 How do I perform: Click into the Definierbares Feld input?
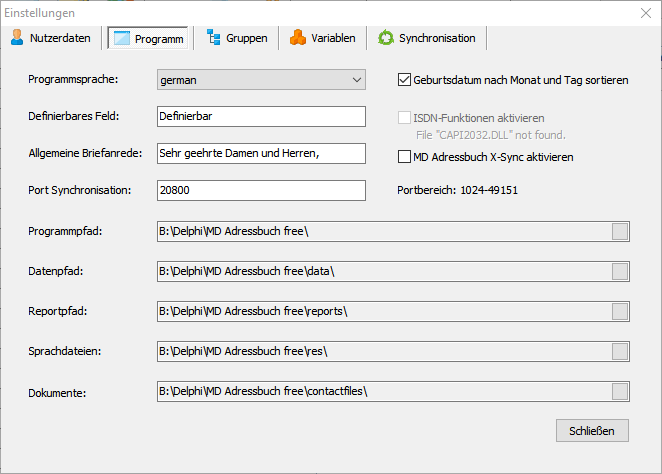pos(261,116)
